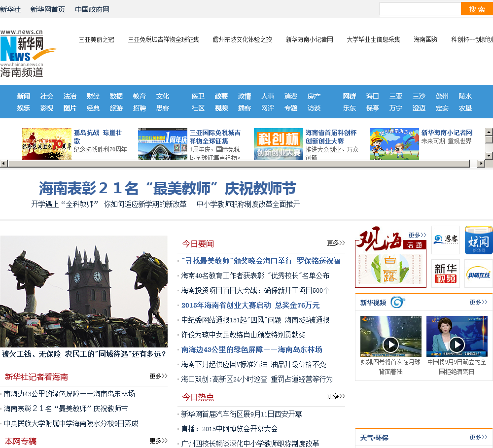Open the 舆情在线 icon tile
The height and width of the screenshot is (448, 493).
479,273
